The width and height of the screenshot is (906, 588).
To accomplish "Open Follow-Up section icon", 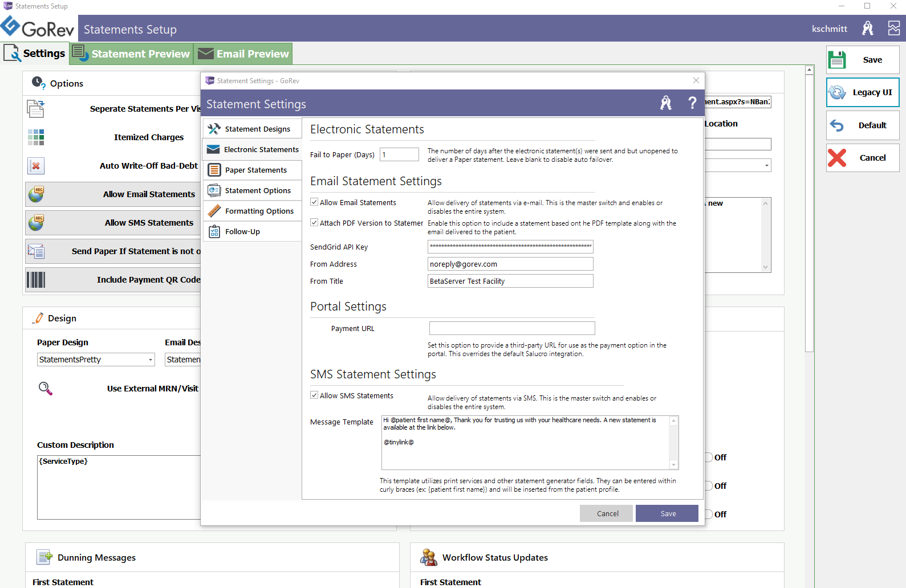I will coord(214,231).
